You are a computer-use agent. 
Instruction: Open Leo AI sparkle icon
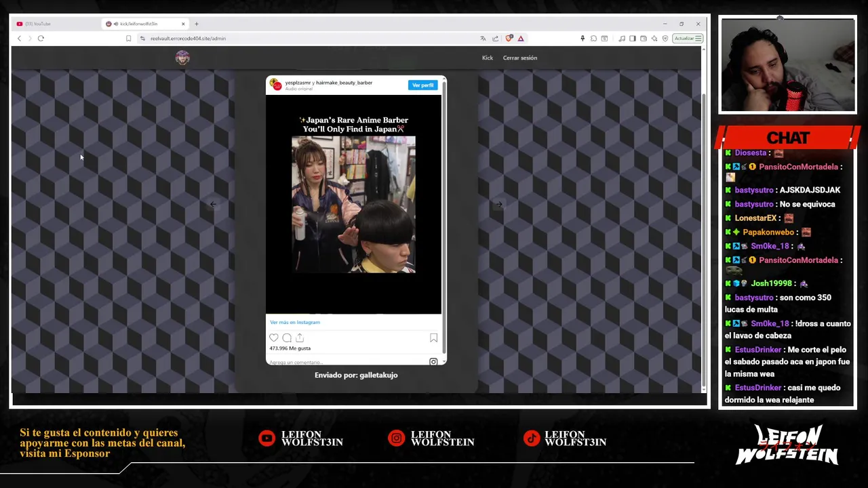pos(654,39)
